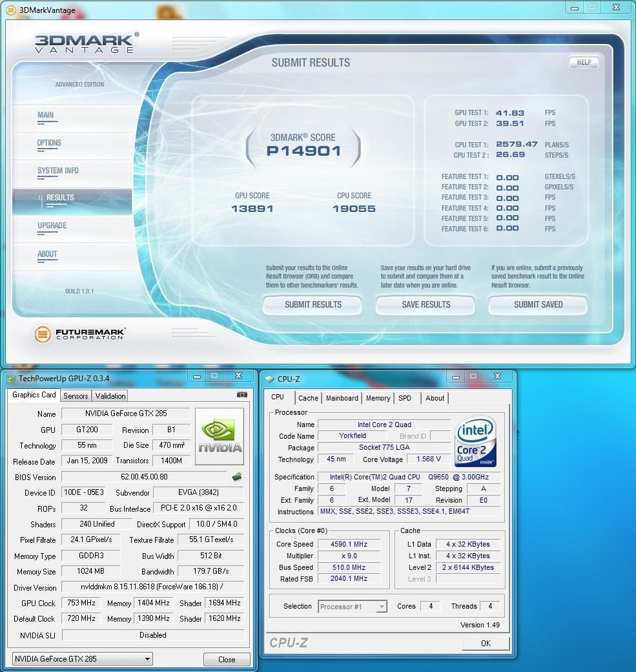The image size is (636, 672).
Task: Click the Multiplier value x 9.0
Action: click(349, 556)
